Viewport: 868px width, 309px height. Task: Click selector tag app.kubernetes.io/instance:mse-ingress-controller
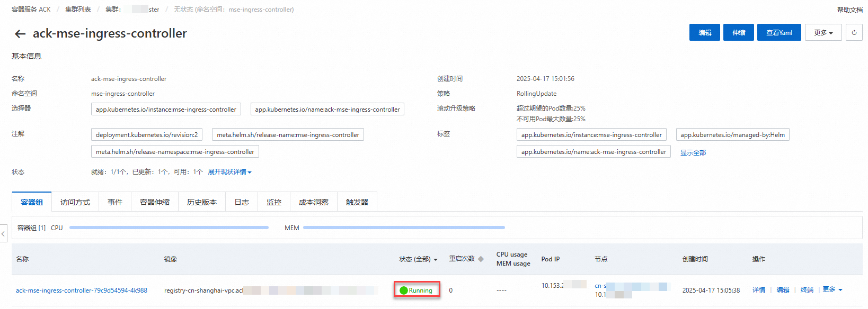coord(166,110)
